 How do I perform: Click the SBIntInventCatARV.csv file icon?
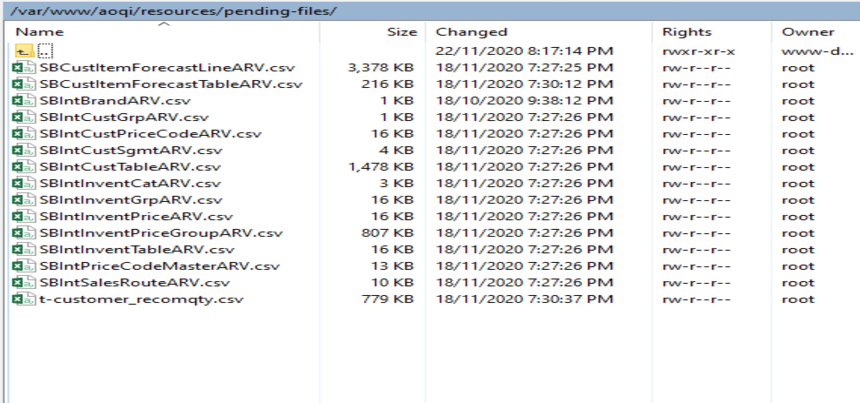(21, 183)
